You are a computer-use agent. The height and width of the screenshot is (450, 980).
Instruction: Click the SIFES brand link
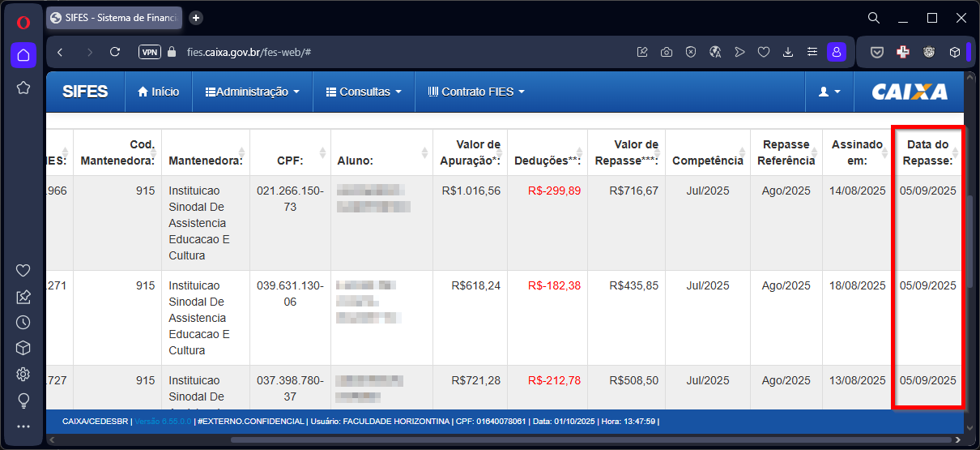click(x=85, y=92)
